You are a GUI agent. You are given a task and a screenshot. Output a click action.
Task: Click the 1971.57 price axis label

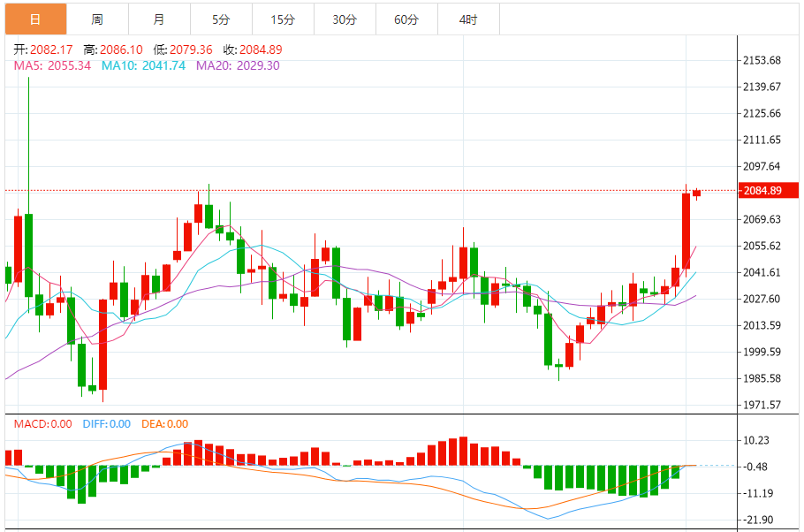(762, 405)
